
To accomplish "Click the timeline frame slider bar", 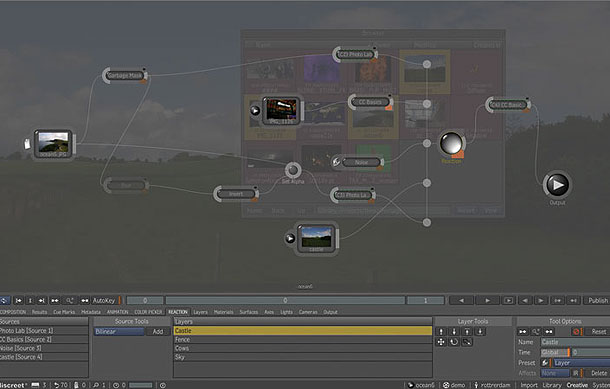I will 285,300.
